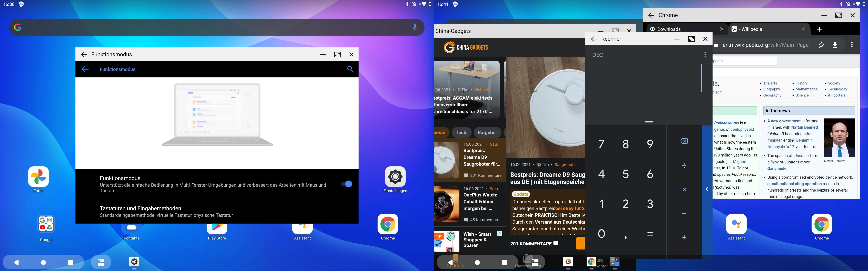This screenshot has width=868, height=271.
Task: Click the download page icon in Chrome toolbar
Action: tap(835, 45)
